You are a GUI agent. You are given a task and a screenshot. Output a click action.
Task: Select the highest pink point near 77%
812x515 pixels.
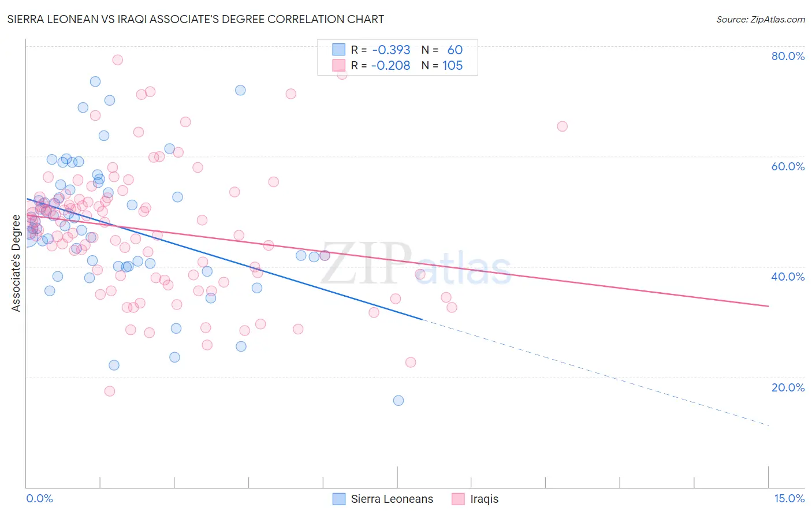[x=117, y=59]
